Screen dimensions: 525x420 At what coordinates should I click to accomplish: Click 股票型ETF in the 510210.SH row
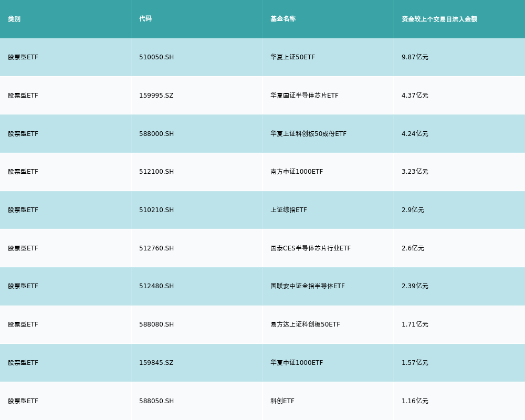(x=23, y=210)
